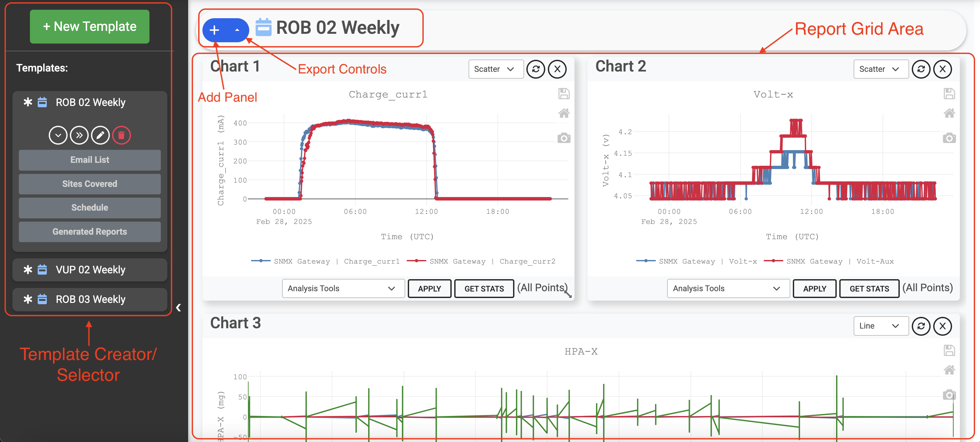Click the red trash delete template icon
This screenshot has height=442, width=980.
(121, 135)
